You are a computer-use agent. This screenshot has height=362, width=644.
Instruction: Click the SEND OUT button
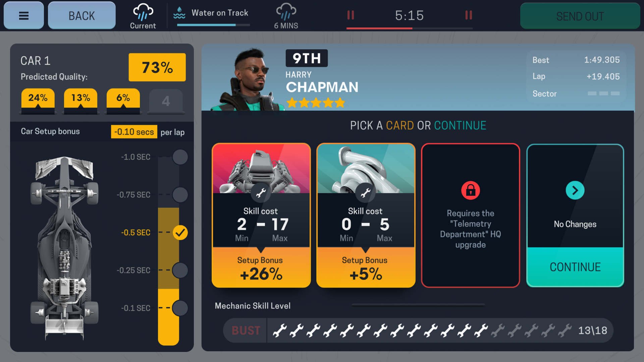tap(580, 16)
